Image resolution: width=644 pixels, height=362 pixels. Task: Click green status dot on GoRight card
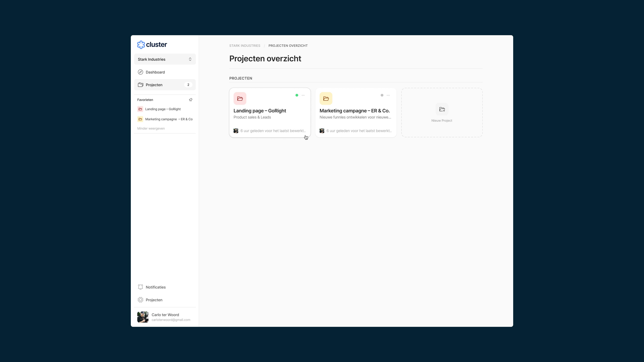click(297, 95)
